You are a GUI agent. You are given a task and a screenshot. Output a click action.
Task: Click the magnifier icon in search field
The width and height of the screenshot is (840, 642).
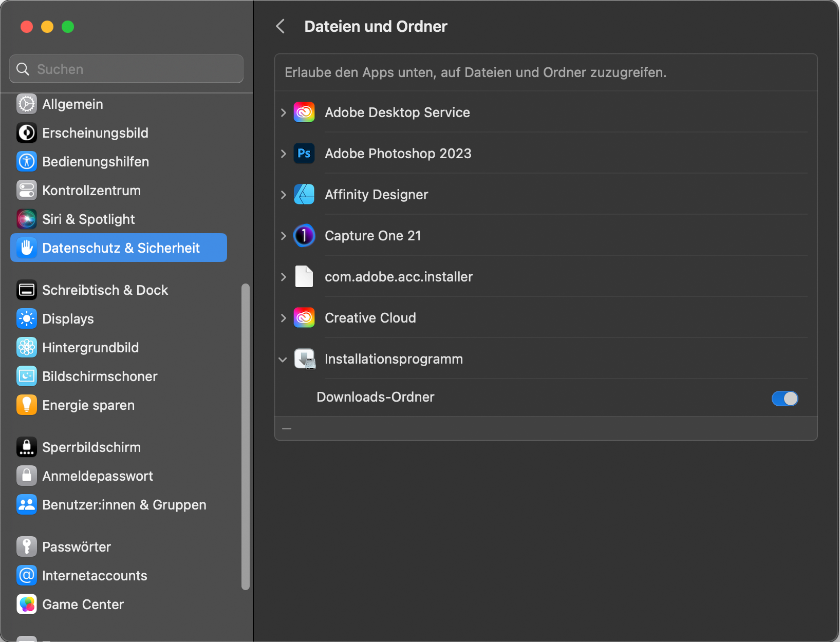(x=23, y=69)
